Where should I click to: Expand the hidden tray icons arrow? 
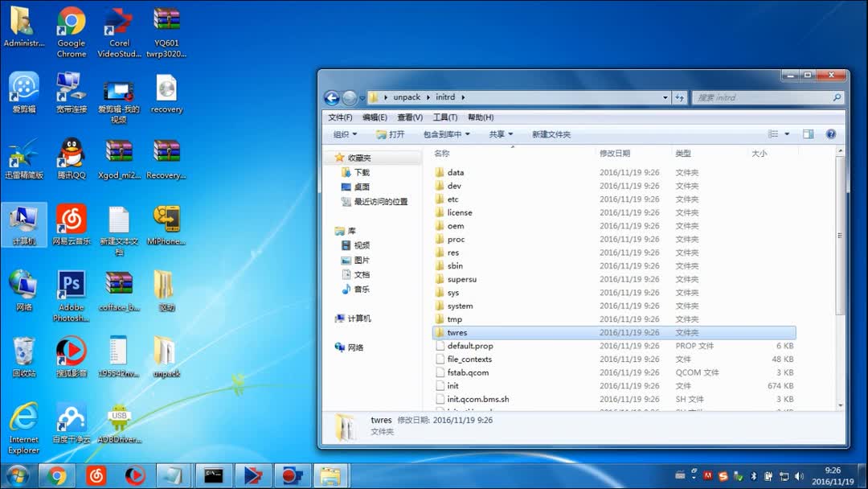tap(693, 476)
